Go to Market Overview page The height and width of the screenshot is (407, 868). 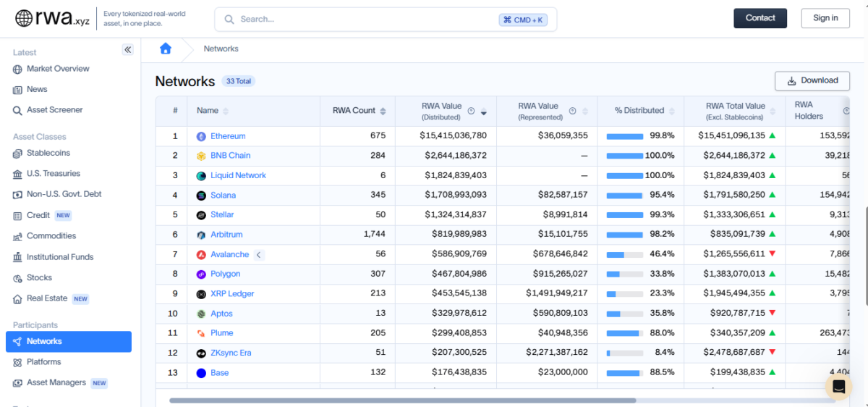[58, 69]
